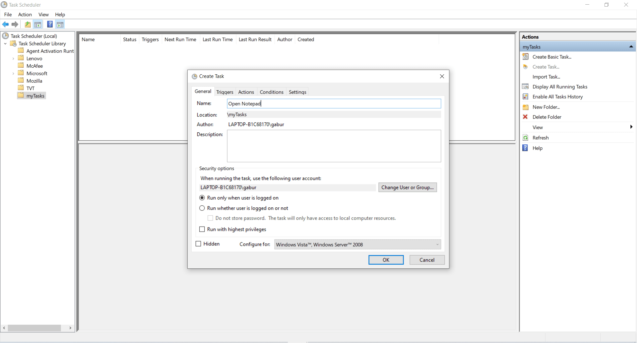
Task: Click the Help icon in Actions pane
Action: click(x=526, y=148)
